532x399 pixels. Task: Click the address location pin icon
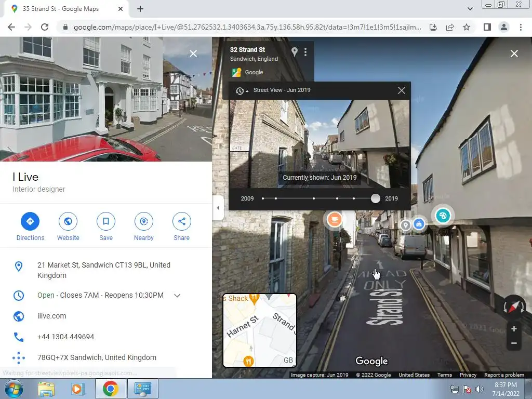pos(19,267)
